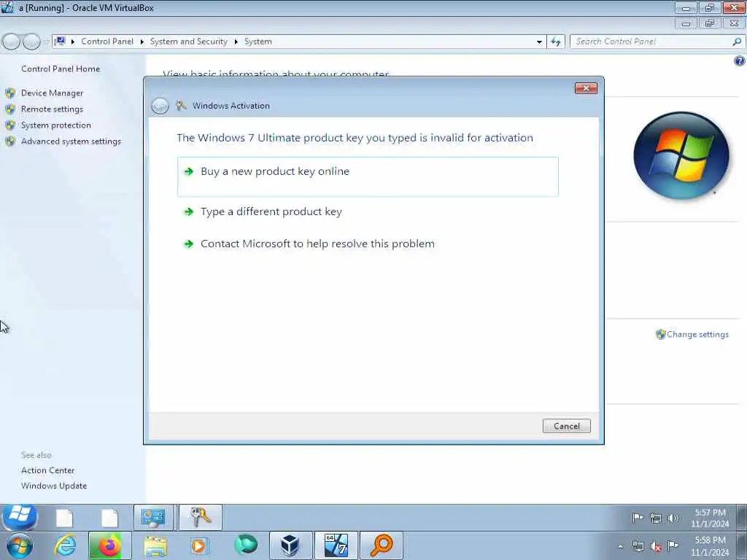Click the System protection shield icon

point(10,125)
